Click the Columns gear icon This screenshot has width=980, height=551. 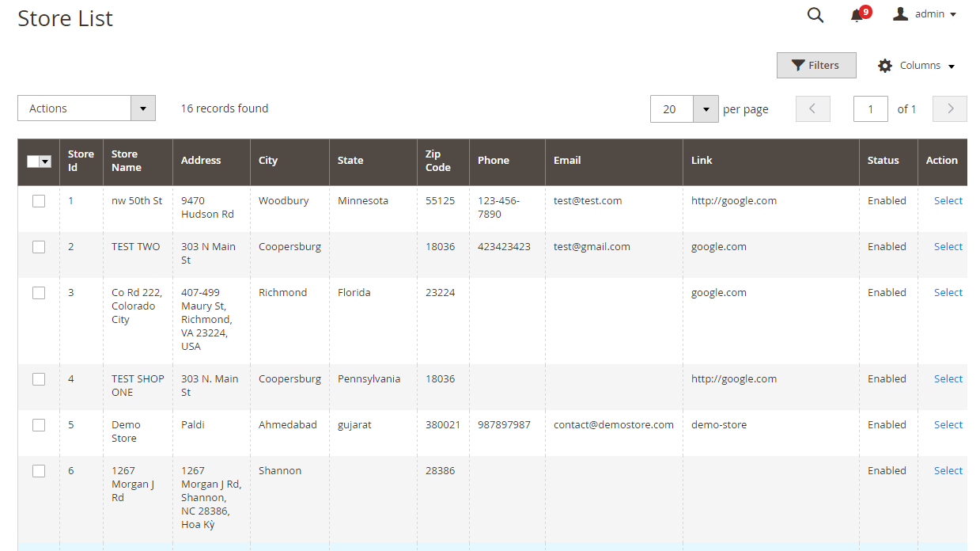tap(885, 66)
